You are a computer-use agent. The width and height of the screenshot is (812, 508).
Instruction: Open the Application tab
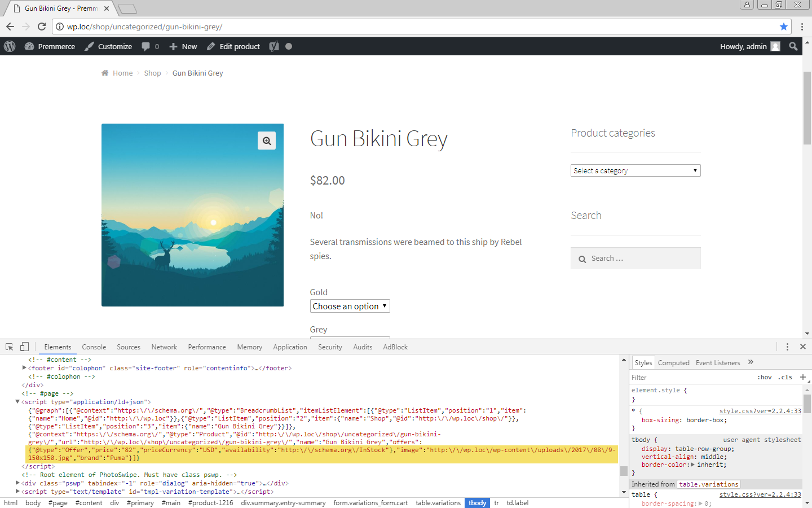[x=290, y=347]
